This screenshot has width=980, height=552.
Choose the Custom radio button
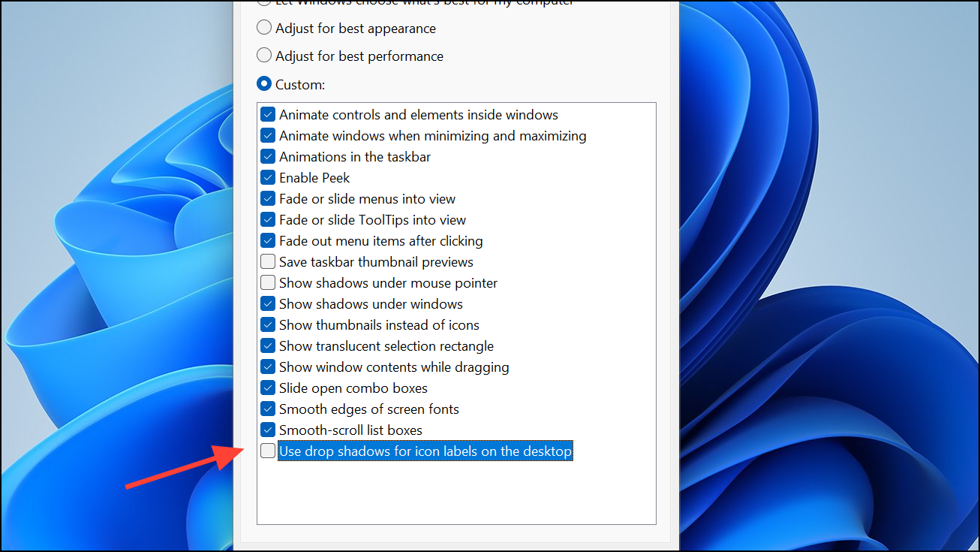[264, 83]
